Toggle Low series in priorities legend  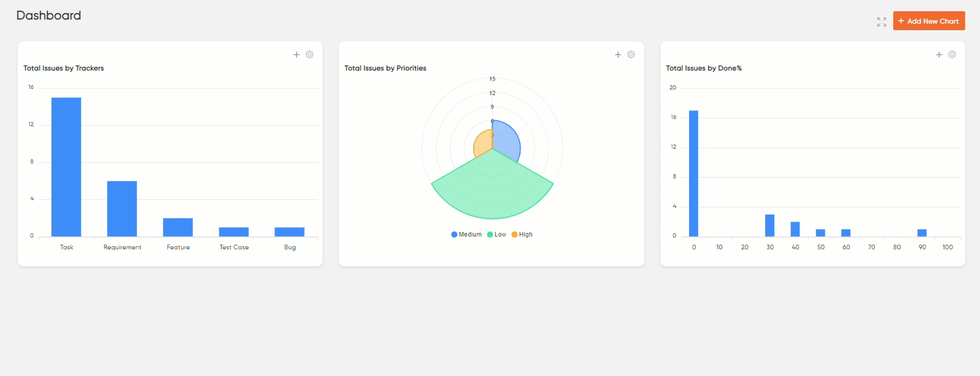coord(497,234)
